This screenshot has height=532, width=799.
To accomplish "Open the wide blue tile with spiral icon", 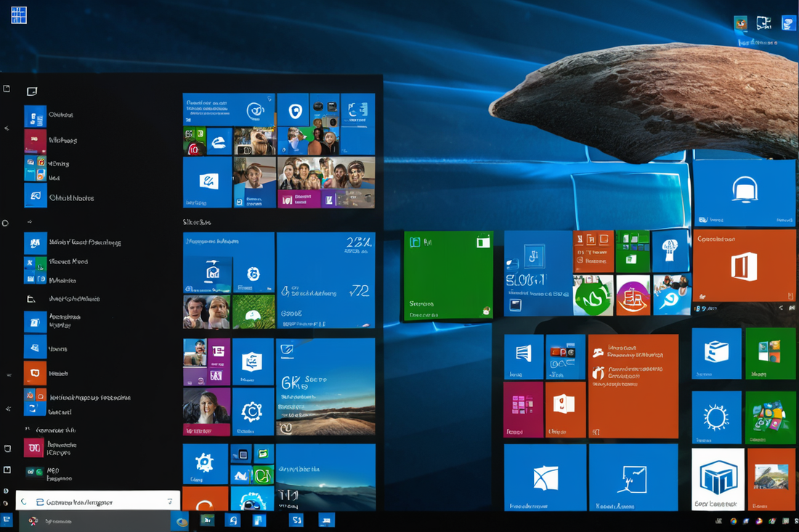I will pos(229,110).
